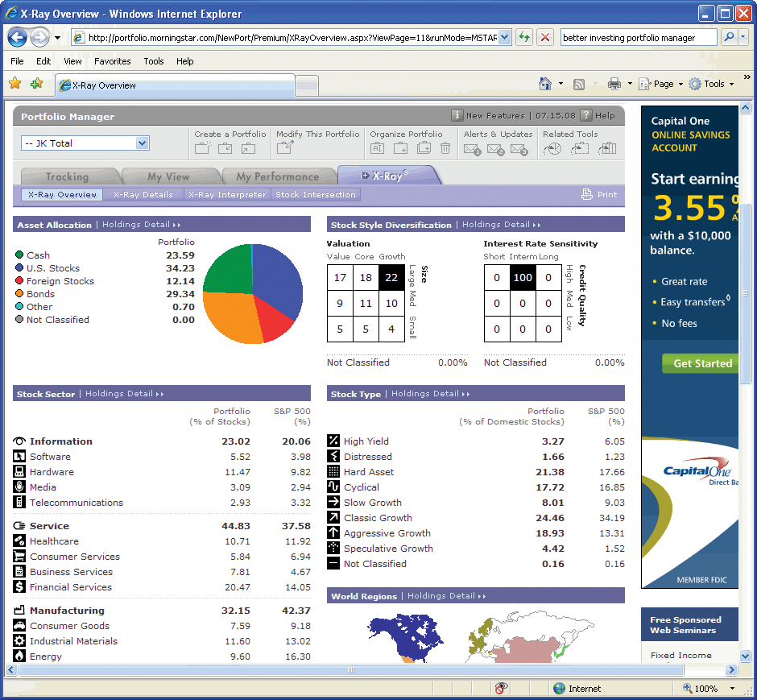The width and height of the screenshot is (757, 700).
Task: Click the browser Refresh button
Action: point(524,38)
